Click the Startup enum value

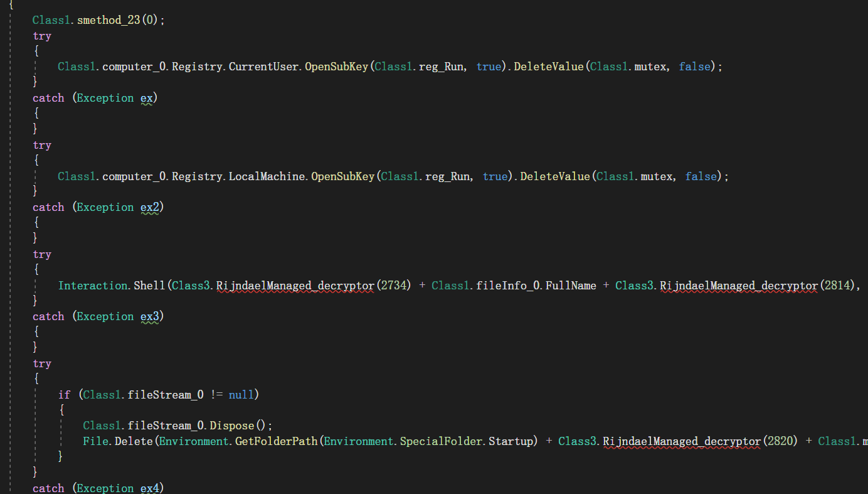pyautogui.click(x=511, y=441)
